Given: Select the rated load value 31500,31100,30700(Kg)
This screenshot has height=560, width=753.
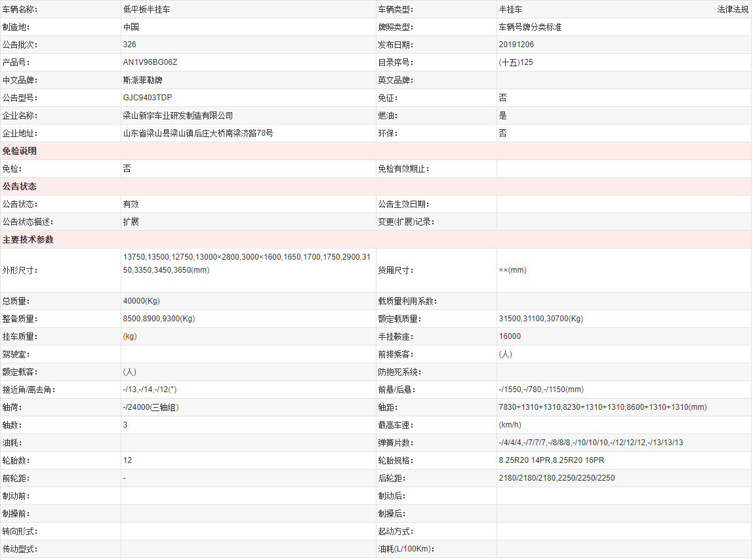Looking at the screenshot, I should tap(540, 319).
